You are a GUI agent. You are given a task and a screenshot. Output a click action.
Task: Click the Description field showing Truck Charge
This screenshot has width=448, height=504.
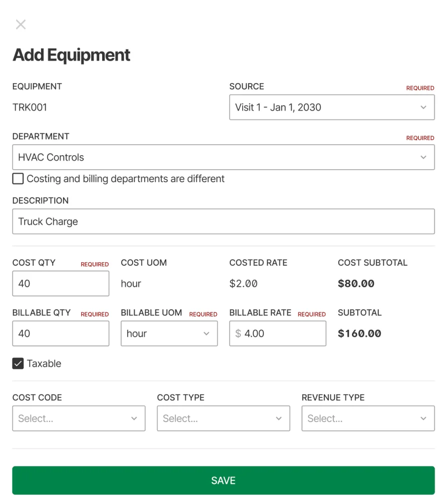tap(223, 221)
